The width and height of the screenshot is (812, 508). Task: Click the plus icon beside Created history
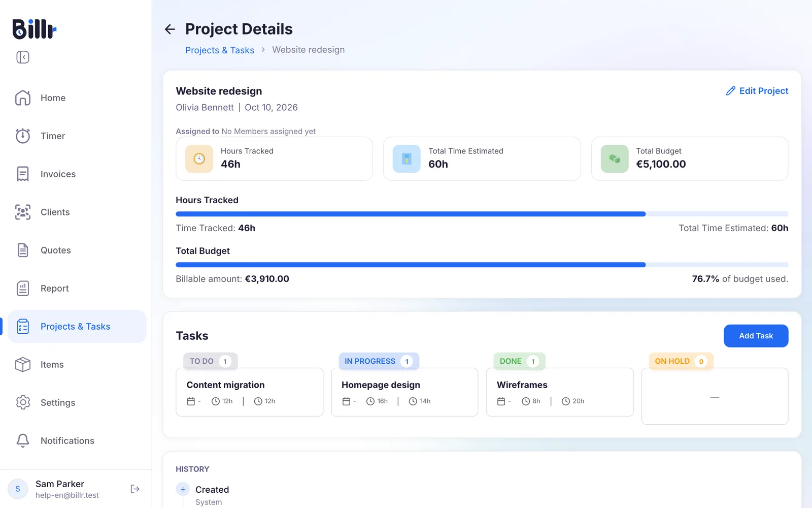[x=183, y=489]
